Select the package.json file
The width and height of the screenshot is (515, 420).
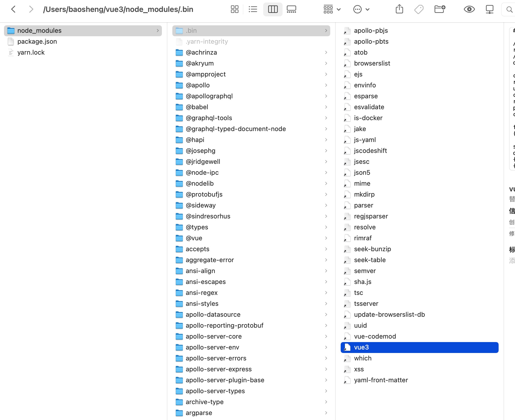(83, 41)
